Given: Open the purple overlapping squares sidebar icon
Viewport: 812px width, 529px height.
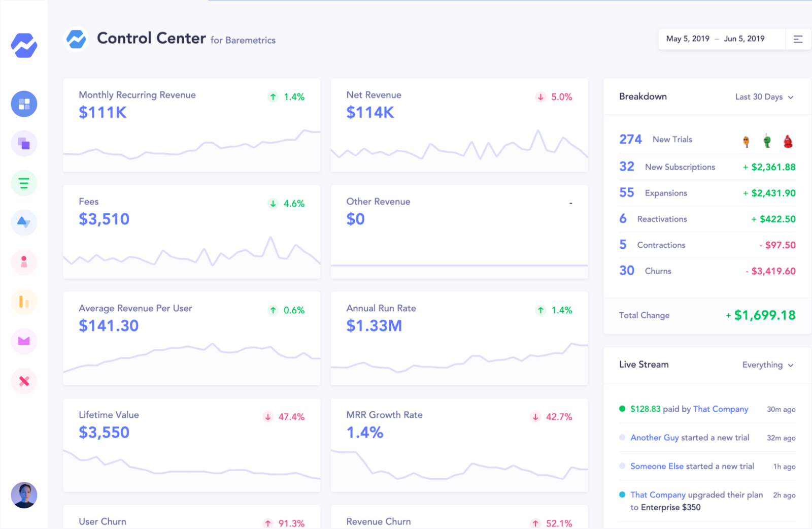Looking at the screenshot, I should (24, 144).
